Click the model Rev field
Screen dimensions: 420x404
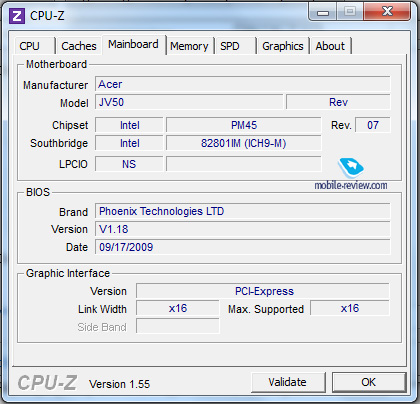click(338, 102)
